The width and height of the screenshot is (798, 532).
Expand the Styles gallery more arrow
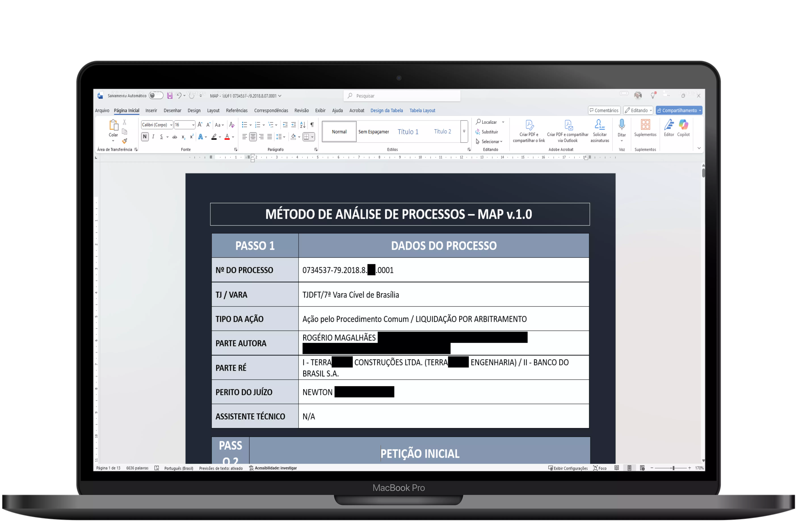tap(464, 132)
